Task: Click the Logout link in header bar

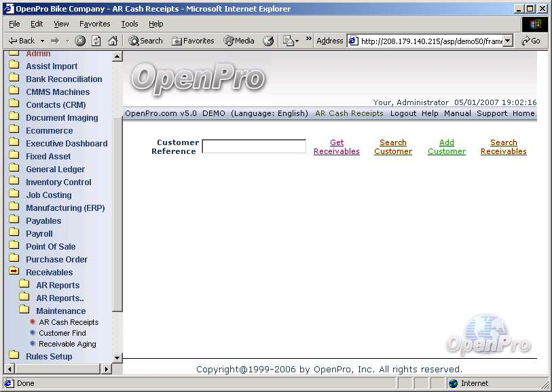Action: [403, 113]
